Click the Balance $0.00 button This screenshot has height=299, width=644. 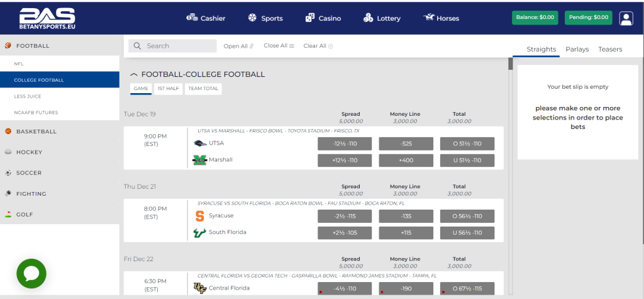coord(535,18)
